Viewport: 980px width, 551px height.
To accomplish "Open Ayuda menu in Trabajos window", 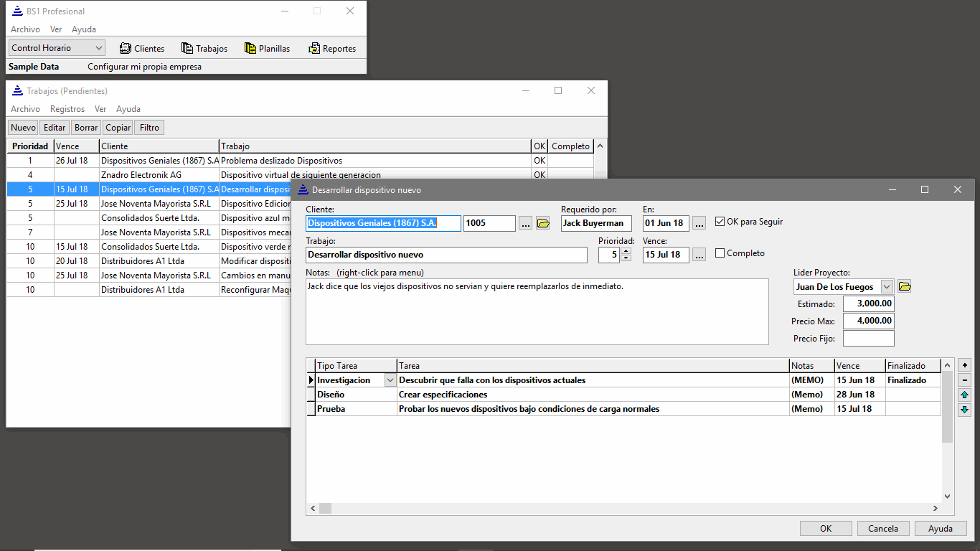I will (x=128, y=109).
